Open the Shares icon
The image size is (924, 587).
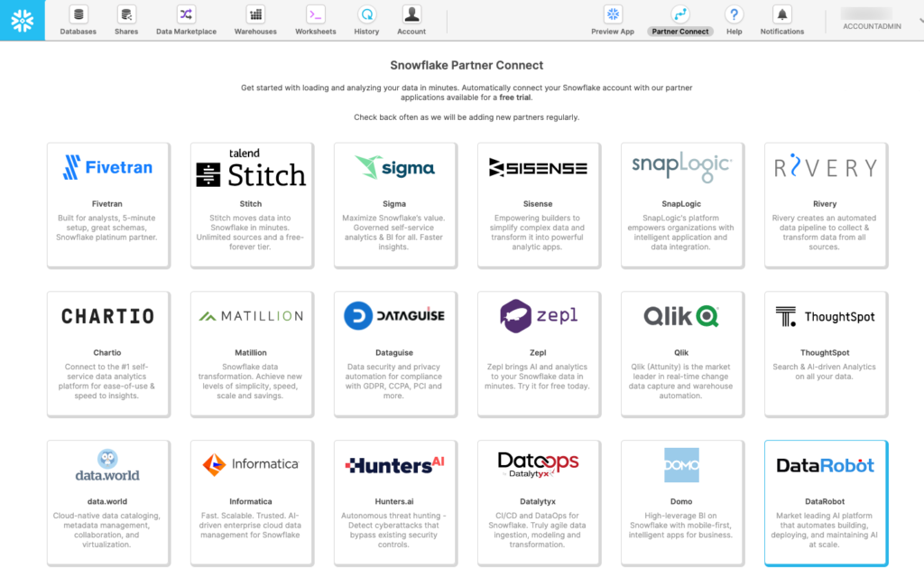click(x=126, y=14)
